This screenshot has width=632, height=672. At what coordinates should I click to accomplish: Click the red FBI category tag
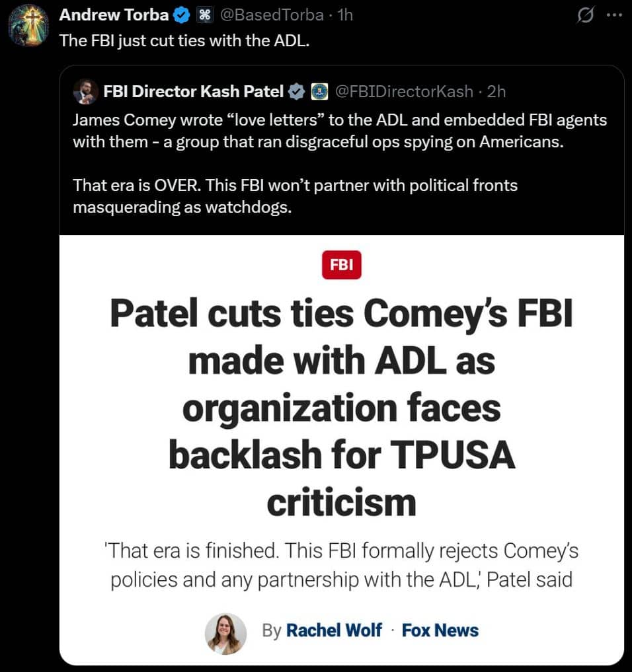point(341,266)
